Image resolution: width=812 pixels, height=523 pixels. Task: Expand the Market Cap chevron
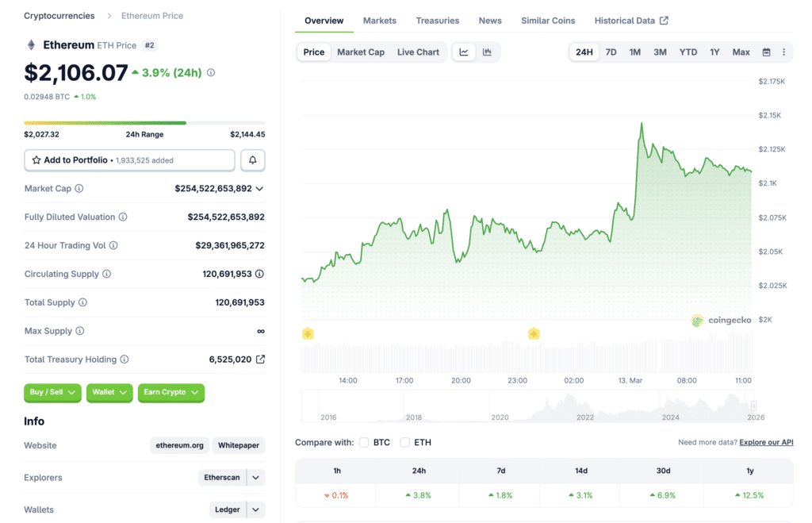tap(260, 189)
